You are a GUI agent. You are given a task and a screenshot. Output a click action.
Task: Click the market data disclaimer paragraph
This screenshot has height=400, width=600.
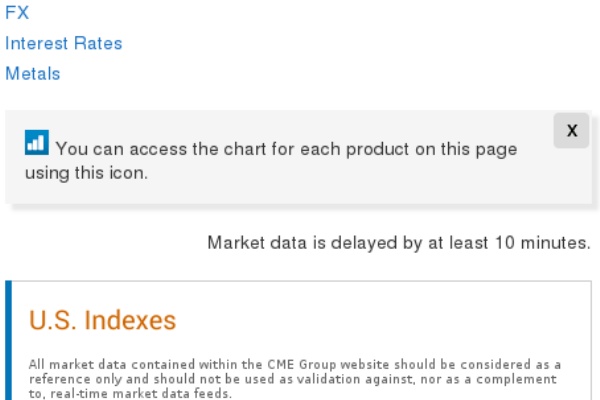[x=295, y=379]
